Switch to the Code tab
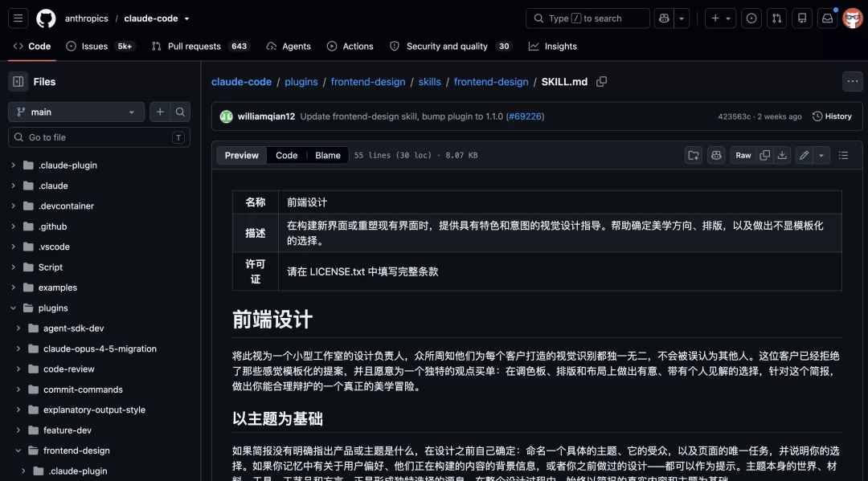Viewport: 868px width, 481px height. 32,47
